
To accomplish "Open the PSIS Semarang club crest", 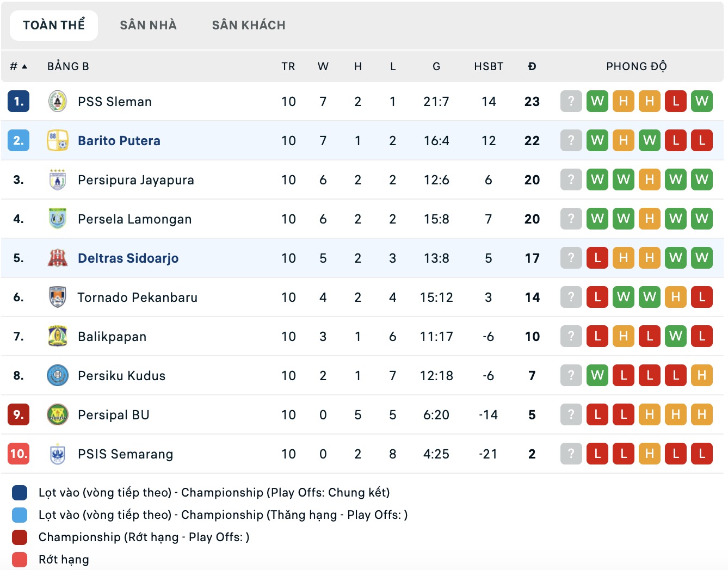I will coord(58,454).
